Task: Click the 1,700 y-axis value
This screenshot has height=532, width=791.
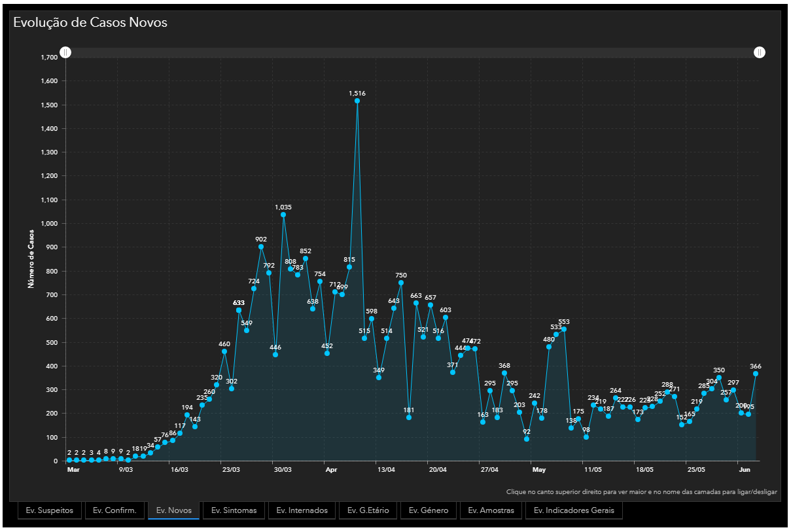Action: [49, 57]
